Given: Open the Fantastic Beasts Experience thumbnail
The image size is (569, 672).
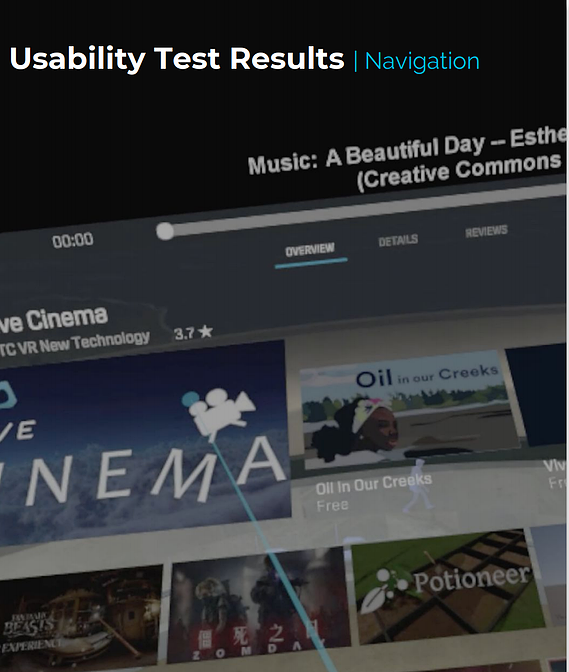Looking at the screenshot, I should point(81,615).
